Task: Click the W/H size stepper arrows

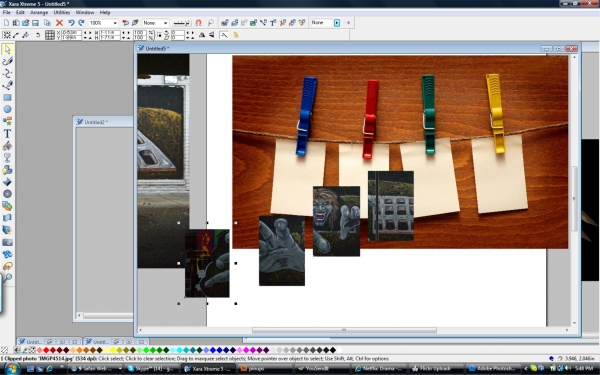Action: pos(126,35)
